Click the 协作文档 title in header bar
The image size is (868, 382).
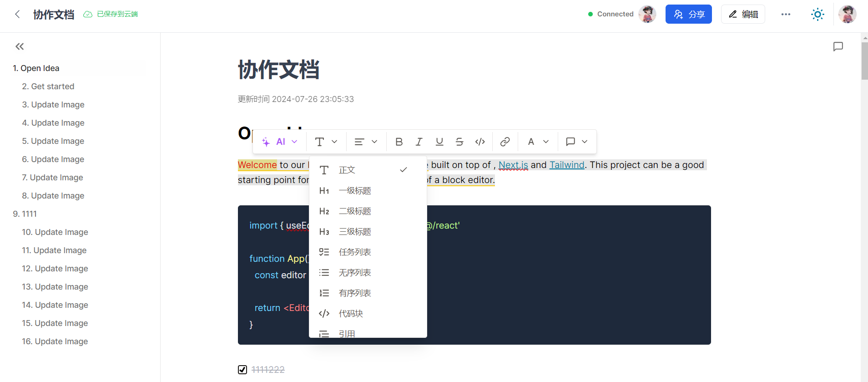tap(54, 15)
